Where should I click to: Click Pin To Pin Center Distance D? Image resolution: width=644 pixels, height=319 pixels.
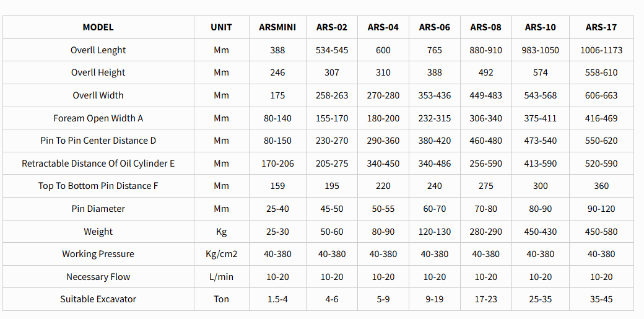tap(98, 141)
